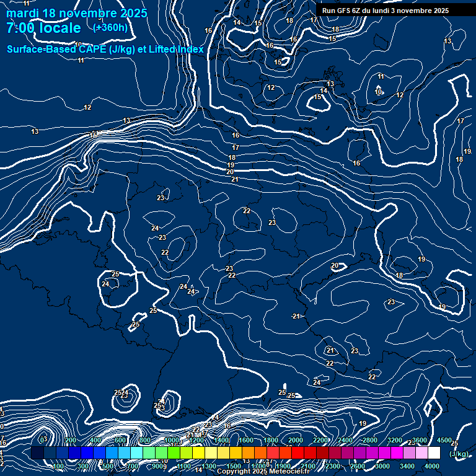Click the '3600' legend label

tap(420, 440)
